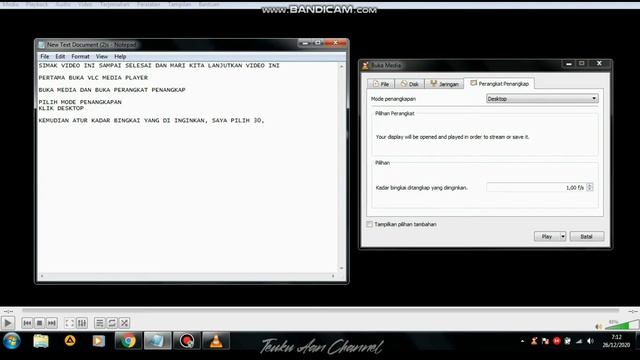Close the Buka Media dialog

(x=599, y=63)
